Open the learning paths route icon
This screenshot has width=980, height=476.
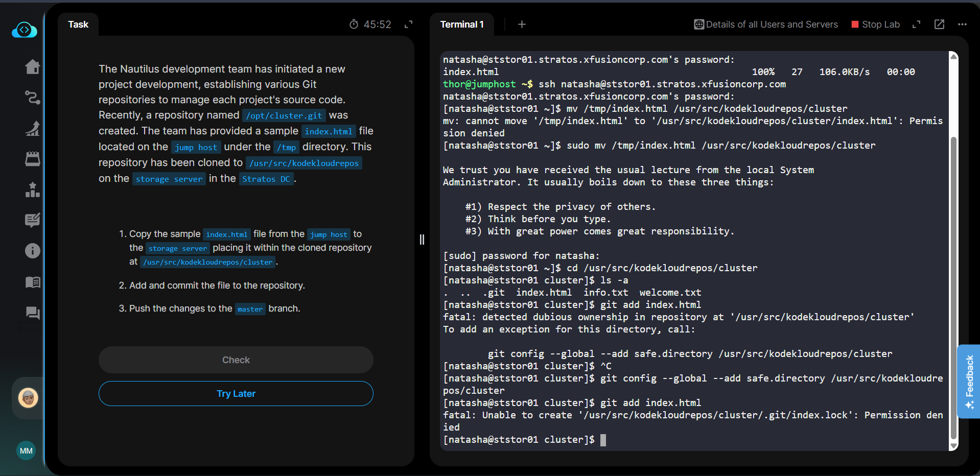[x=32, y=97]
